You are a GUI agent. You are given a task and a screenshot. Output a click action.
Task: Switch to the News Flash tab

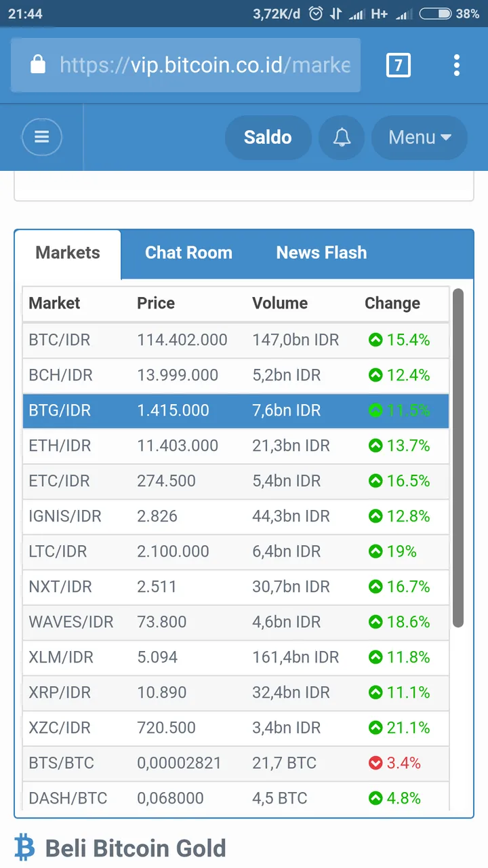click(321, 252)
